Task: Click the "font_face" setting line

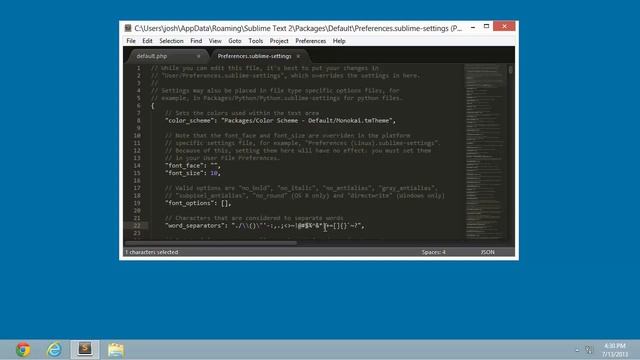Action: coord(193,165)
